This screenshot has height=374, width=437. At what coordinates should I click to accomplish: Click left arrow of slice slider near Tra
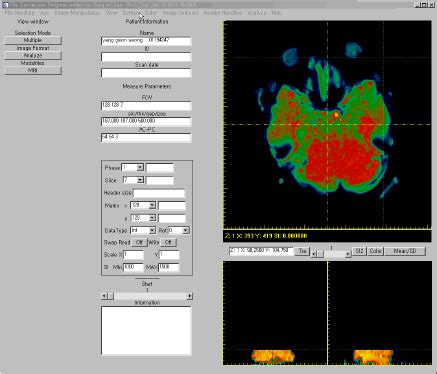[313, 254]
